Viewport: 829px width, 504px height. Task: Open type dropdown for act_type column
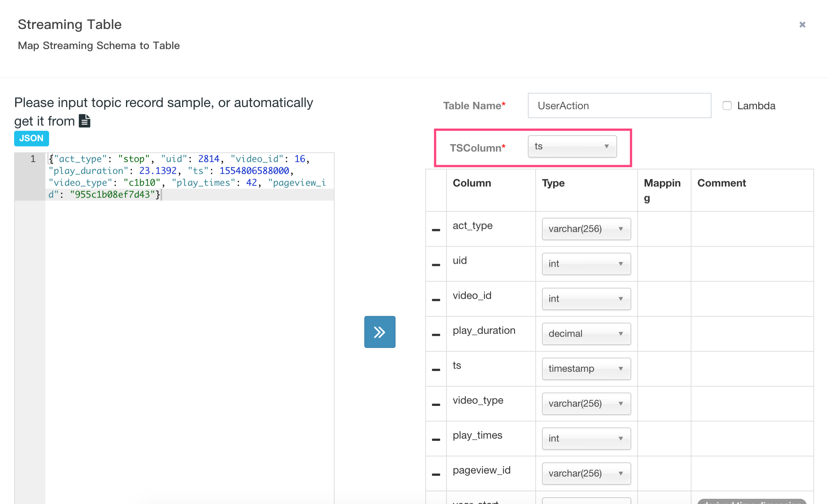[586, 229]
